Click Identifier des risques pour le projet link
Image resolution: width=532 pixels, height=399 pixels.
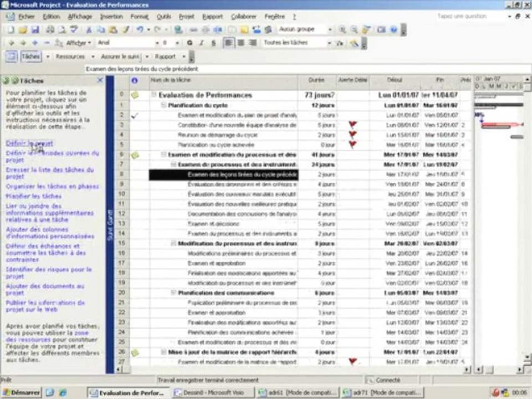click(x=49, y=273)
